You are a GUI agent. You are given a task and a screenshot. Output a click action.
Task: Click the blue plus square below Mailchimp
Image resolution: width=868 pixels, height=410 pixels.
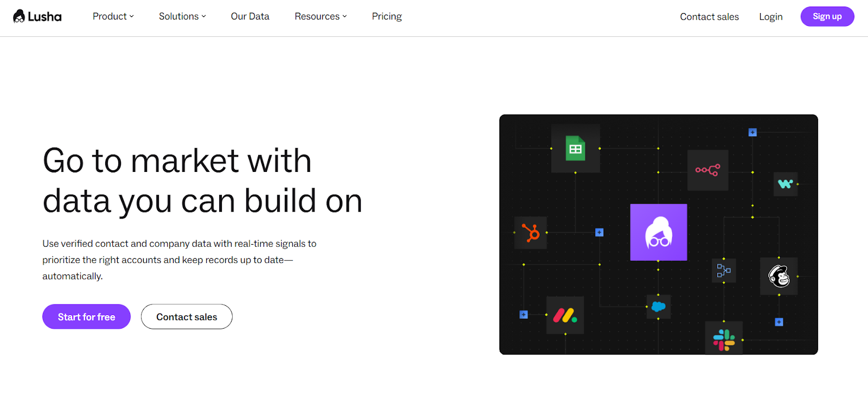(779, 322)
